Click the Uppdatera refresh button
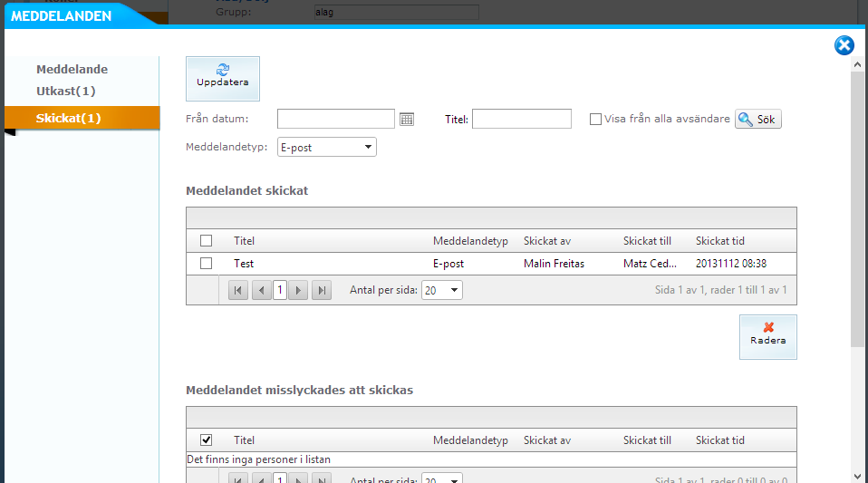This screenshot has width=868, height=483. 223,79
